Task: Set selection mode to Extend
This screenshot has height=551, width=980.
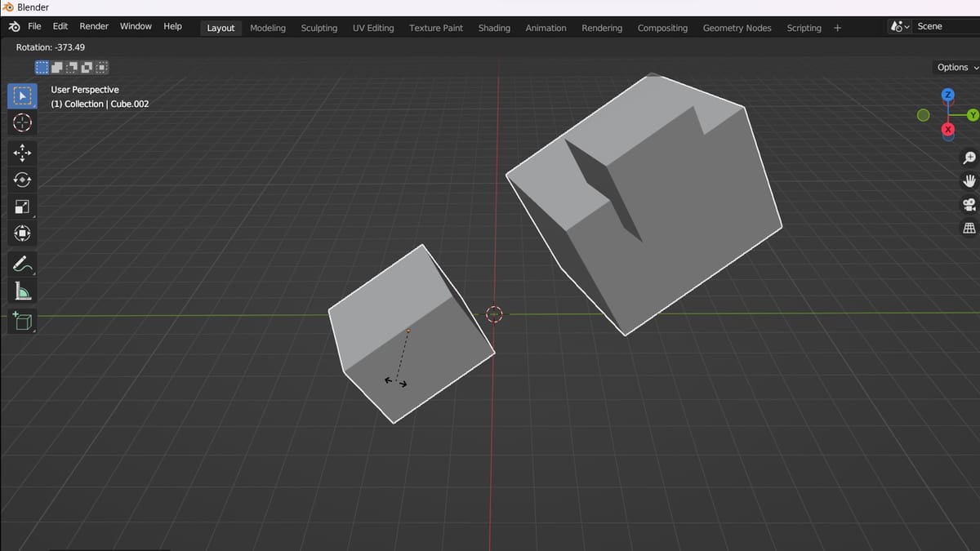Action: (57, 67)
